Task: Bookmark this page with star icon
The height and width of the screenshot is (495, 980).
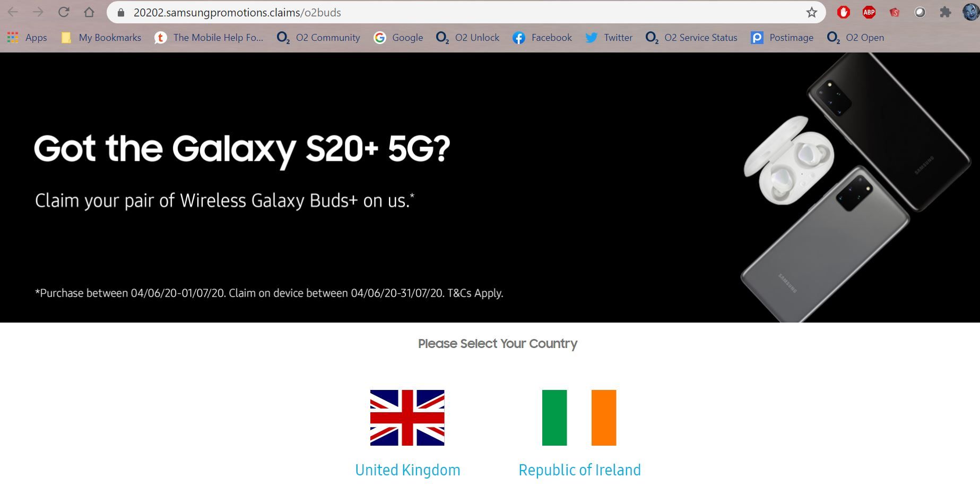Action: pos(811,12)
